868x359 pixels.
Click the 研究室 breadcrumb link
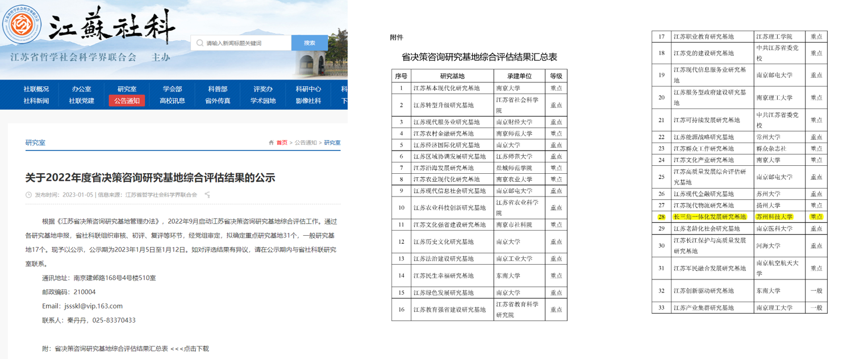[332, 143]
